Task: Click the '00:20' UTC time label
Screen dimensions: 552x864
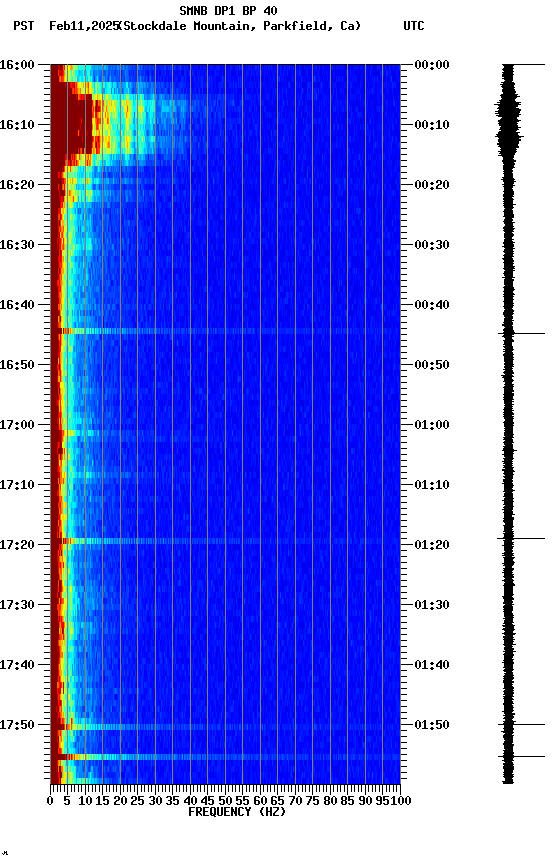Action: [432, 185]
